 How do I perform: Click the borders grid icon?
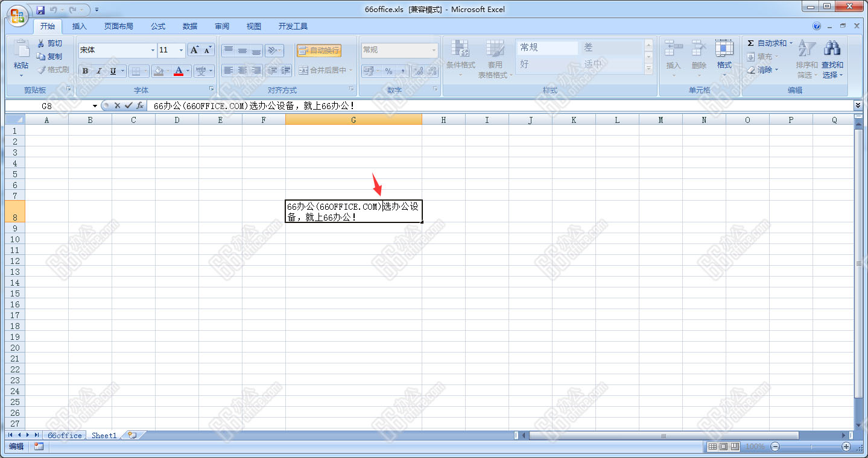(136, 71)
